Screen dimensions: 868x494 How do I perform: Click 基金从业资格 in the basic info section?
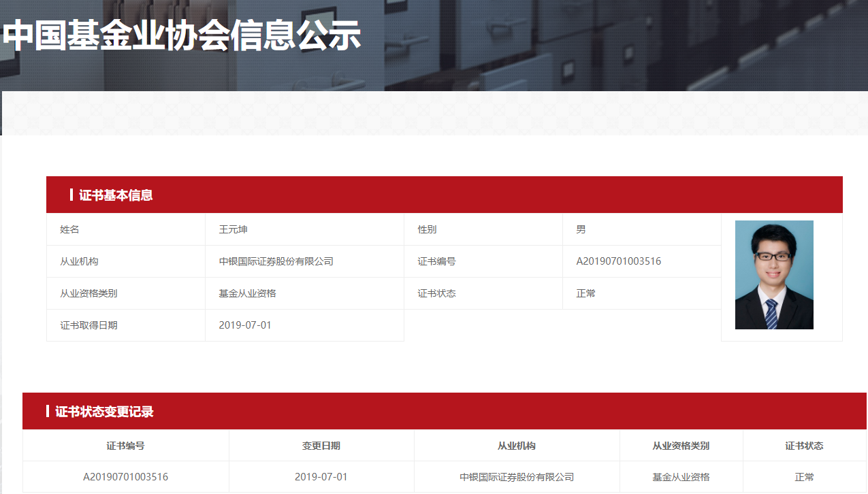(247, 293)
